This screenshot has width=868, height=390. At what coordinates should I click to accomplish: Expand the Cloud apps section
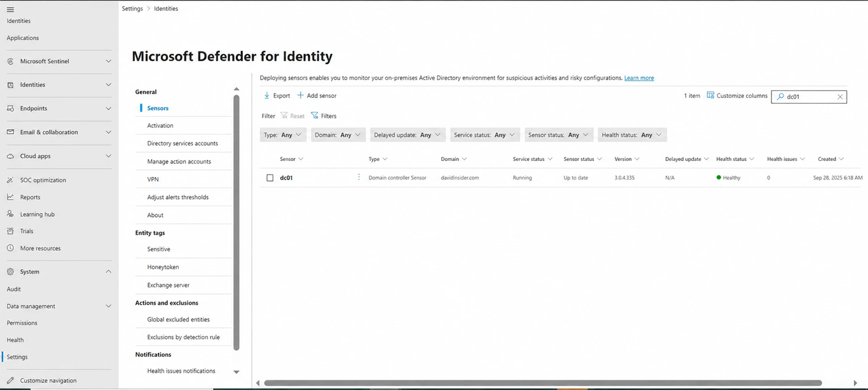[108, 156]
